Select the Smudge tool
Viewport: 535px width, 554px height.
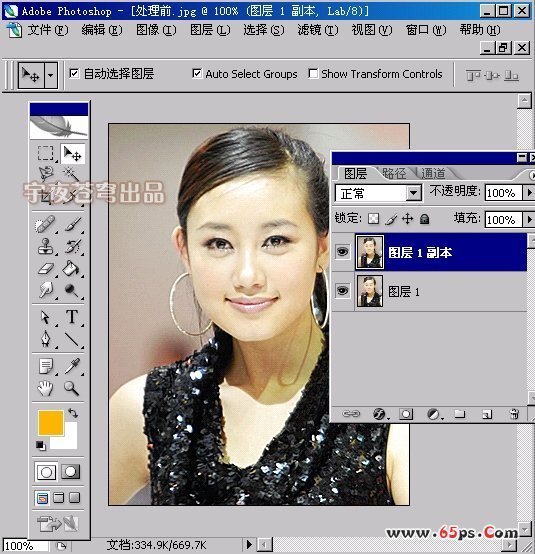46,290
